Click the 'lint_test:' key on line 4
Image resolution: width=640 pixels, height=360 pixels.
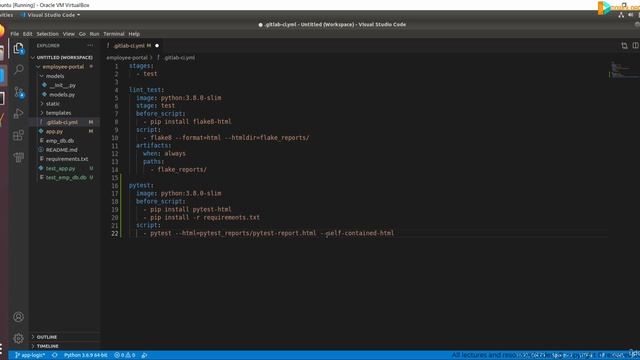[x=146, y=90]
